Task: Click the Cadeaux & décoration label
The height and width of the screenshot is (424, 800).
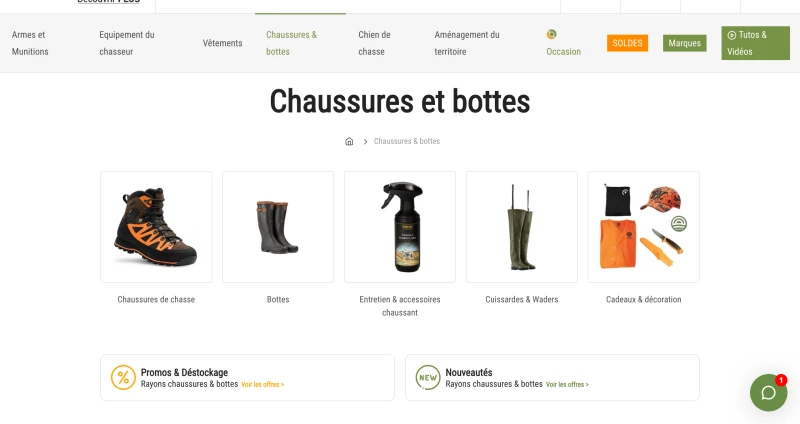Action: 644,300
